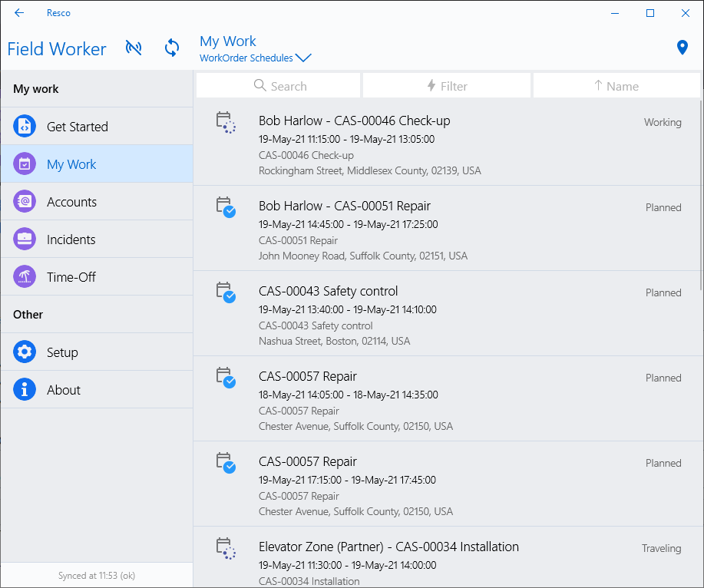
Task: Open the WorkOrder Schedules view selector
Action: 255,58
